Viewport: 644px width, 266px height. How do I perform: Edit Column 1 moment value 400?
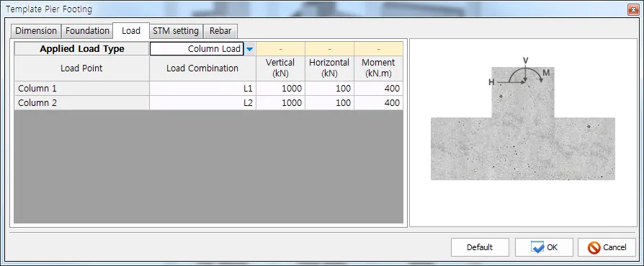378,89
